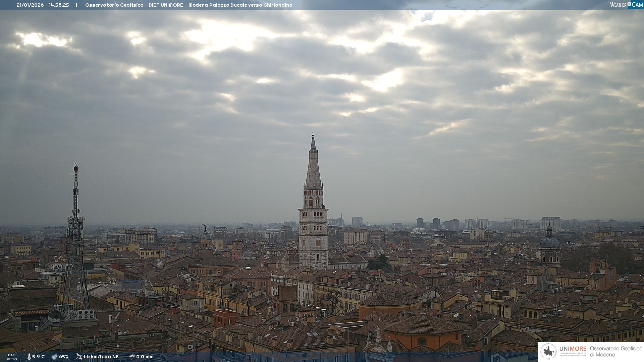Click the radio antenna mast
Image resolution: width=644 pixels, height=362 pixels.
click(76, 235)
